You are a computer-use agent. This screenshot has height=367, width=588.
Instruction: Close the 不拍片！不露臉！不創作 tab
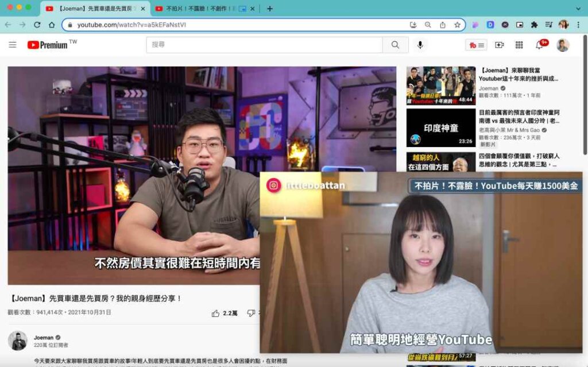tap(253, 9)
